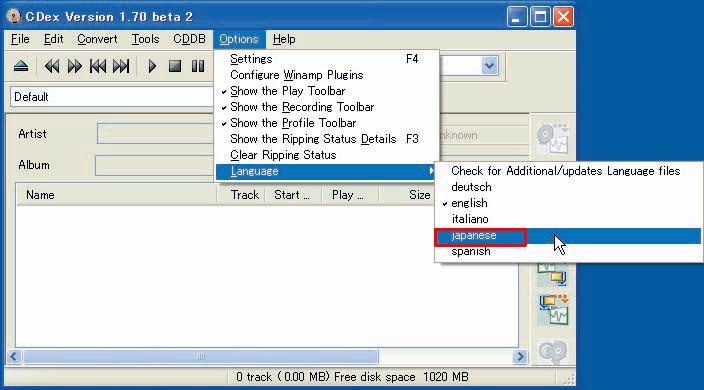The width and height of the screenshot is (704, 390).
Task: Click the scroll right arrow
Action: click(x=520, y=357)
